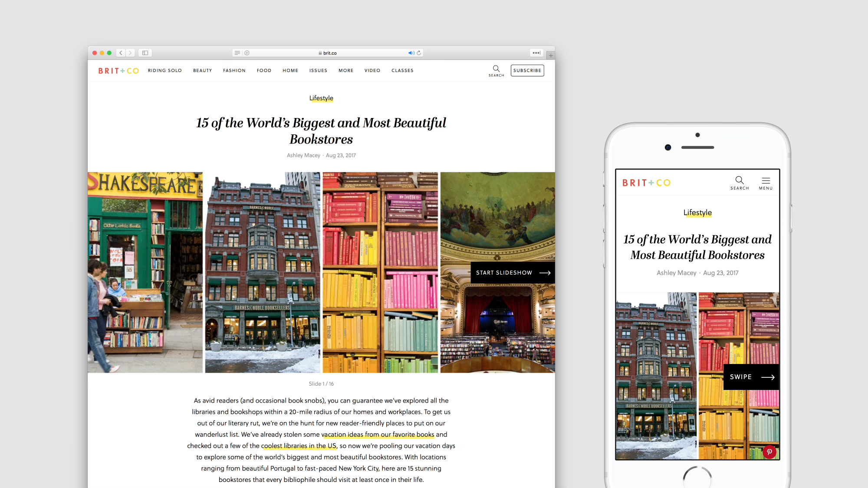
Task: Click the Subscribe button
Action: 527,70
